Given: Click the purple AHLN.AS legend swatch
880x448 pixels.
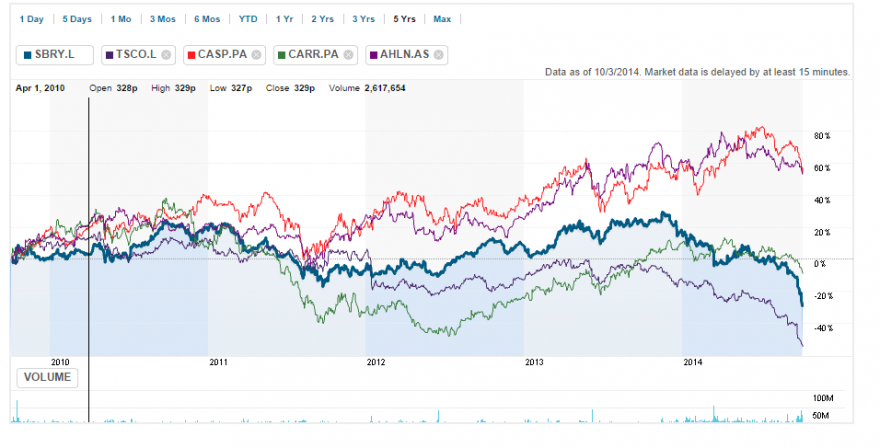Looking at the screenshot, I should (x=374, y=55).
